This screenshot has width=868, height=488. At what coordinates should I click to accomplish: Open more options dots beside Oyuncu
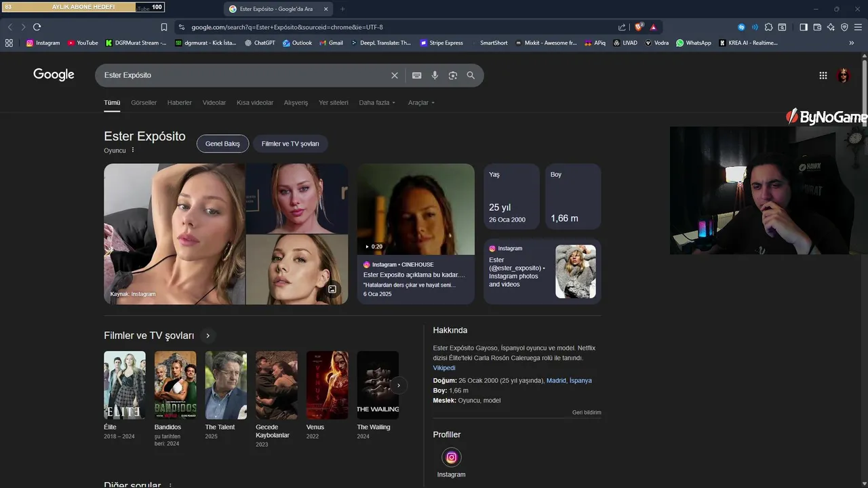pos(133,150)
